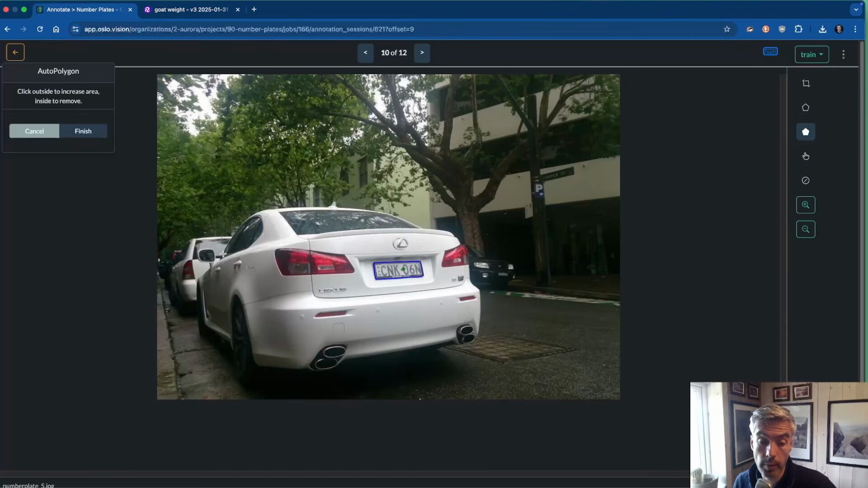Select the crop bounding box tool
Screen dimensions: 868x488
[806, 83]
